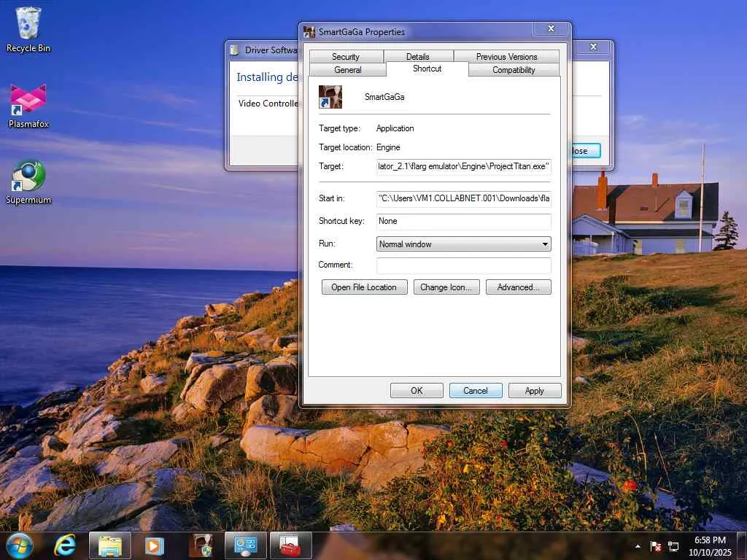Click Open File Location button
The height and width of the screenshot is (560, 747).
tap(365, 287)
